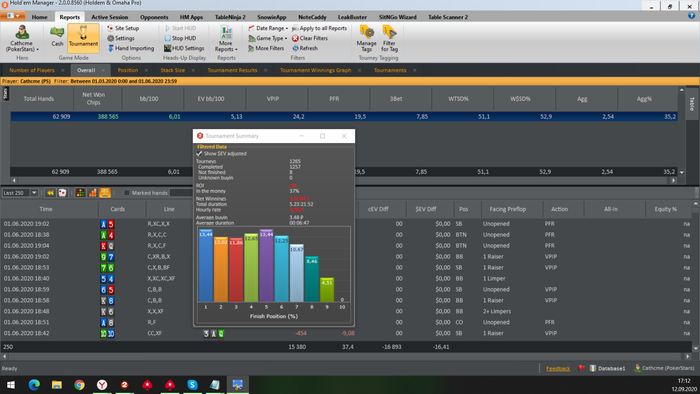Click the Feedback link
This screenshot has height=394, width=700.
558,368
